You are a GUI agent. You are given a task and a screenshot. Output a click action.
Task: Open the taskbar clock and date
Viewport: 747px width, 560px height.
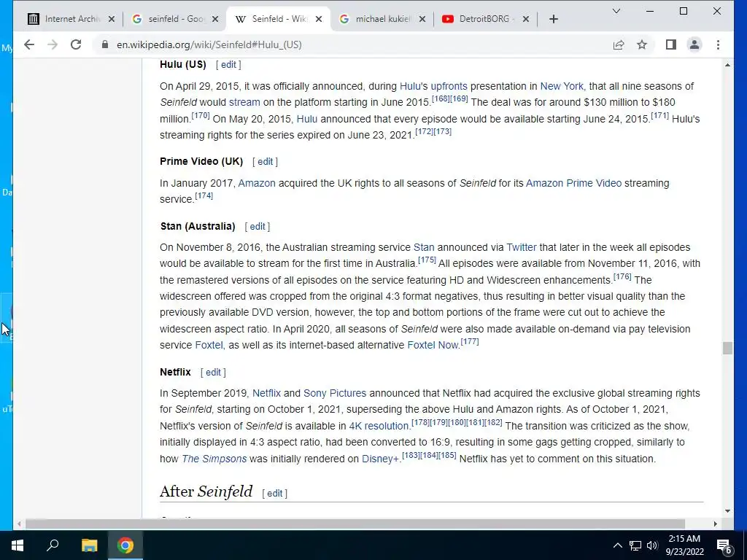tap(684, 545)
